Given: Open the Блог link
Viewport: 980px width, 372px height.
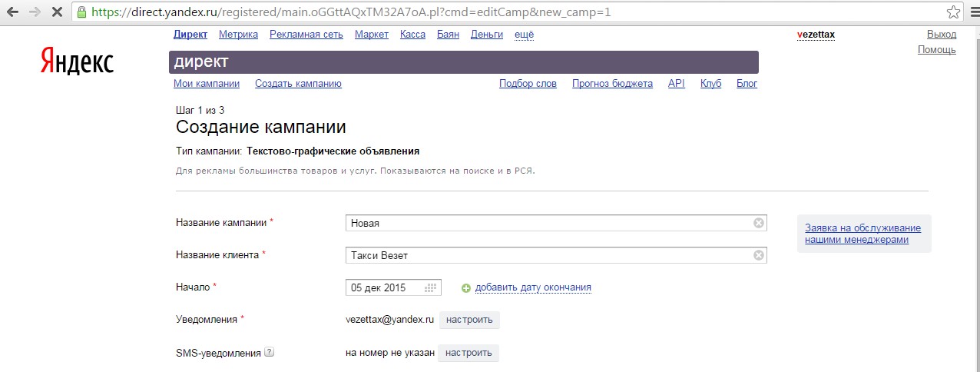Looking at the screenshot, I should 747,84.
